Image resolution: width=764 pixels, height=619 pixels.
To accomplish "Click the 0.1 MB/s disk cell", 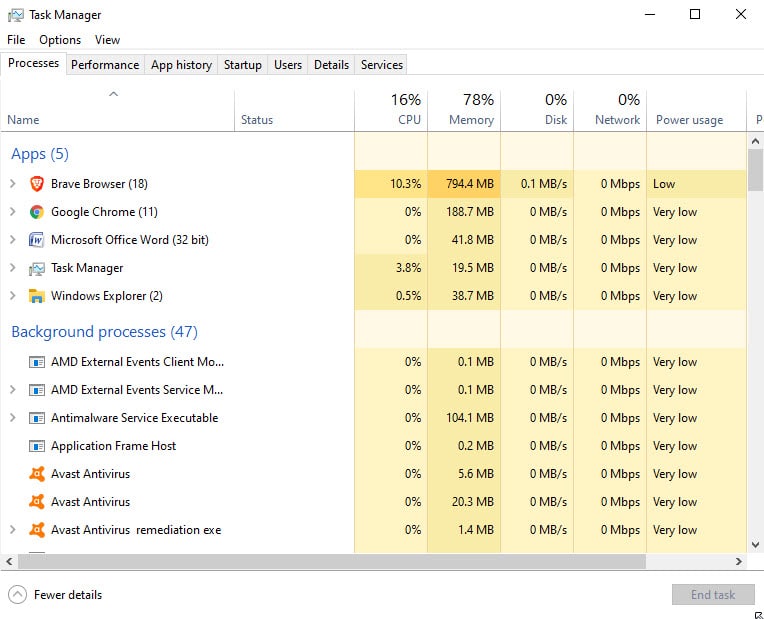I will [537, 184].
